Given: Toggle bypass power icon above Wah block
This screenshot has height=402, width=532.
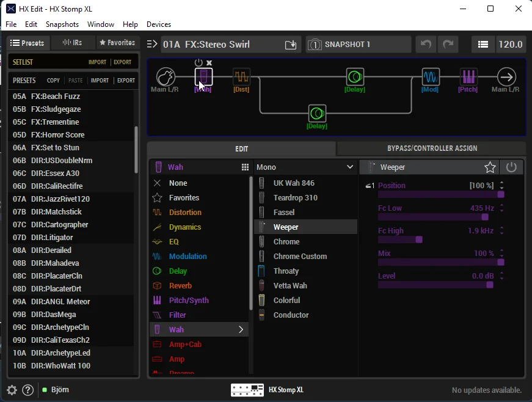Looking at the screenshot, I should [199, 63].
